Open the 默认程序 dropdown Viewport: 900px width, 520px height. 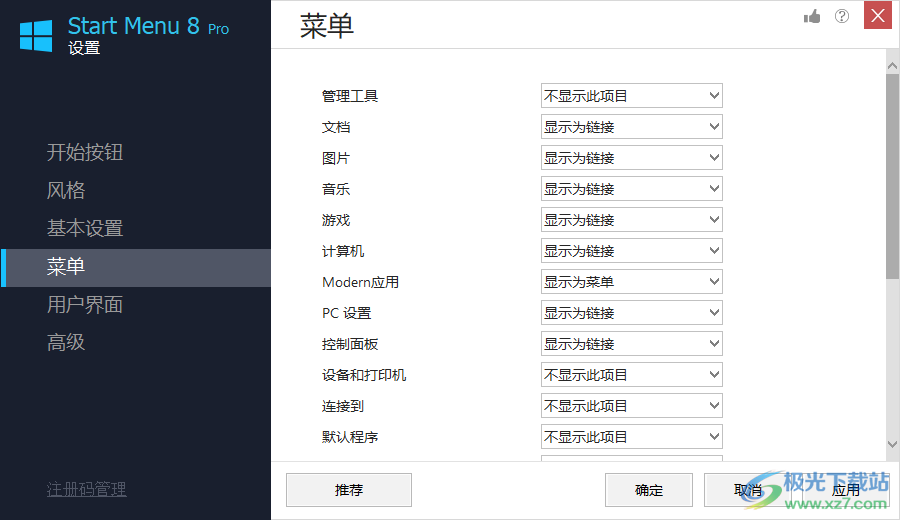coord(631,437)
